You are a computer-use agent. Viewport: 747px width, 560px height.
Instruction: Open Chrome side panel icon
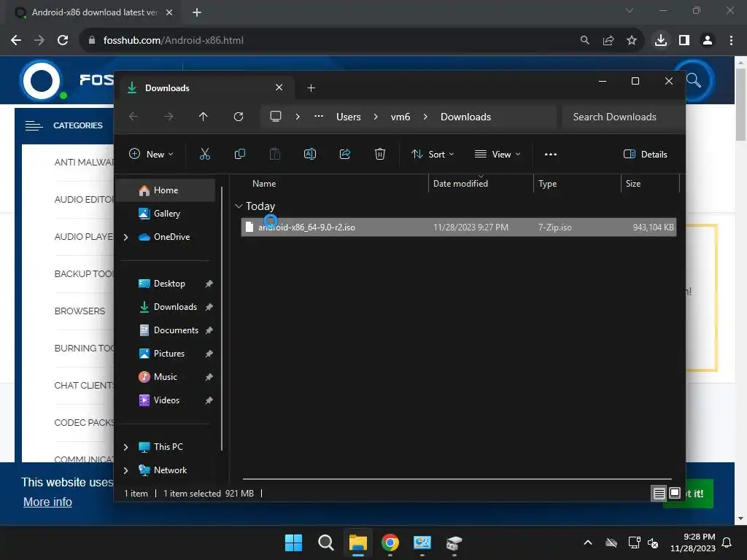[x=684, y=41]
